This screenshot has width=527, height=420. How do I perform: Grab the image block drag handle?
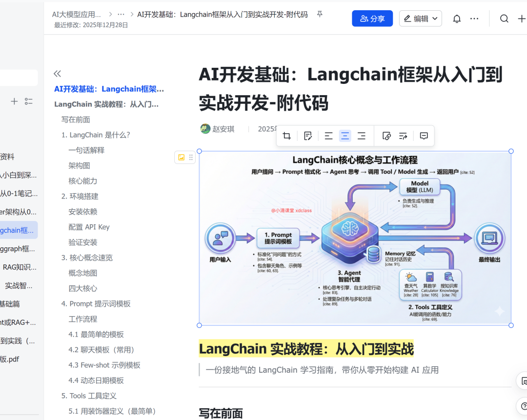[x=191, y=157]
